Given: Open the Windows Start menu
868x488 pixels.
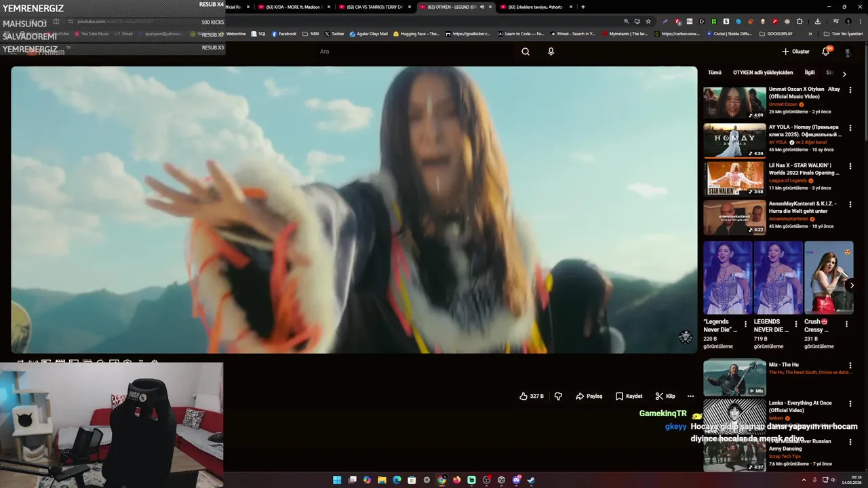Looking at the screenshot, I should click(x=337, y=480).
